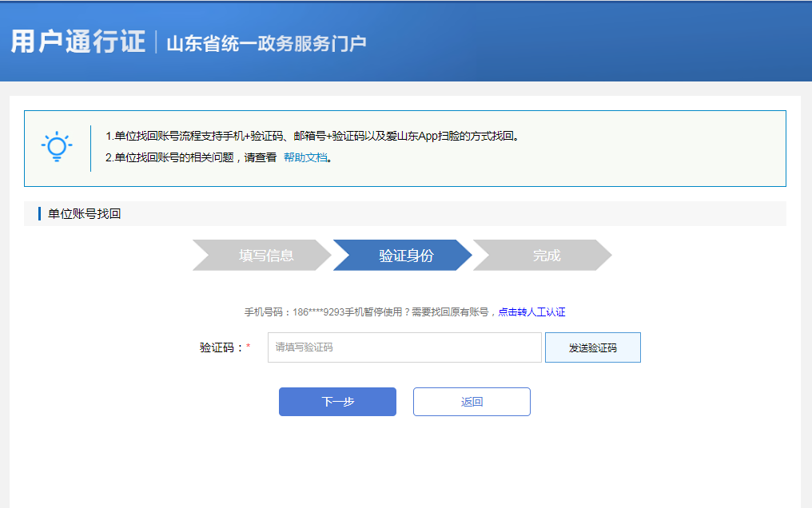
Task: Go to the 填写信息 step
Action: pos(265,256)
